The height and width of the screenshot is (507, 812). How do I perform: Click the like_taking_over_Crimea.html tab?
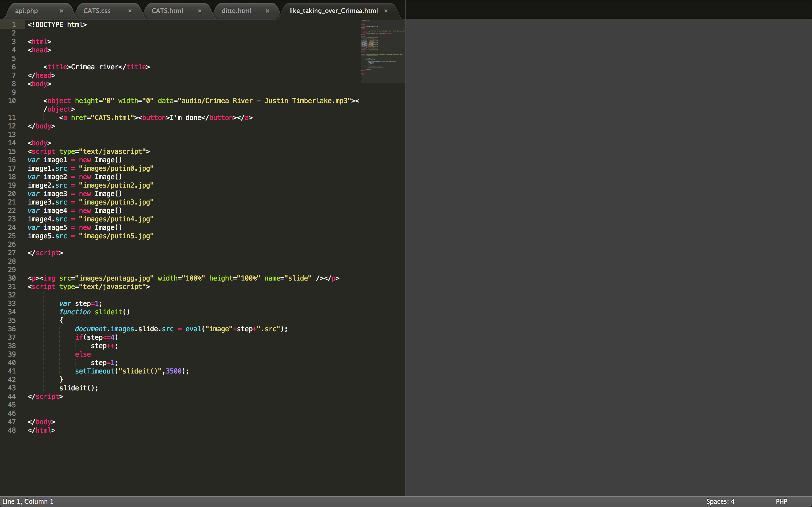pyautogui.click(x=333, y=11)
